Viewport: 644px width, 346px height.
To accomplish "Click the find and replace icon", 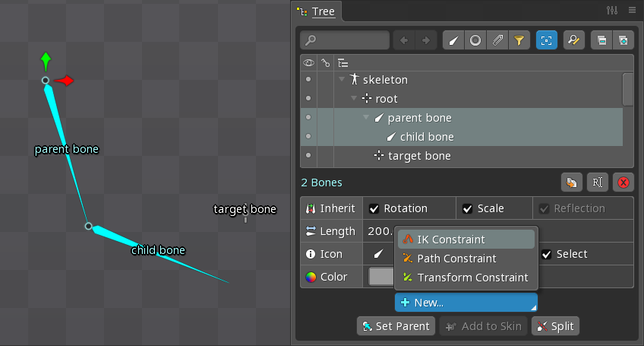I will [573, 40].
